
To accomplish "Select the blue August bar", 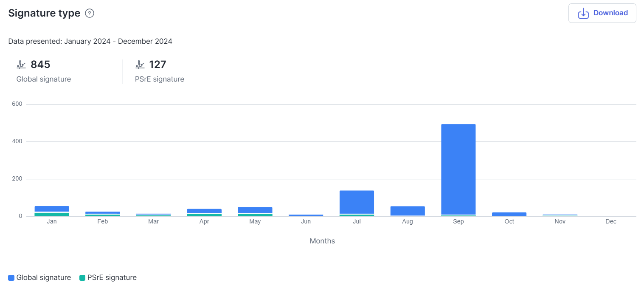I will (x=408, y=211).
